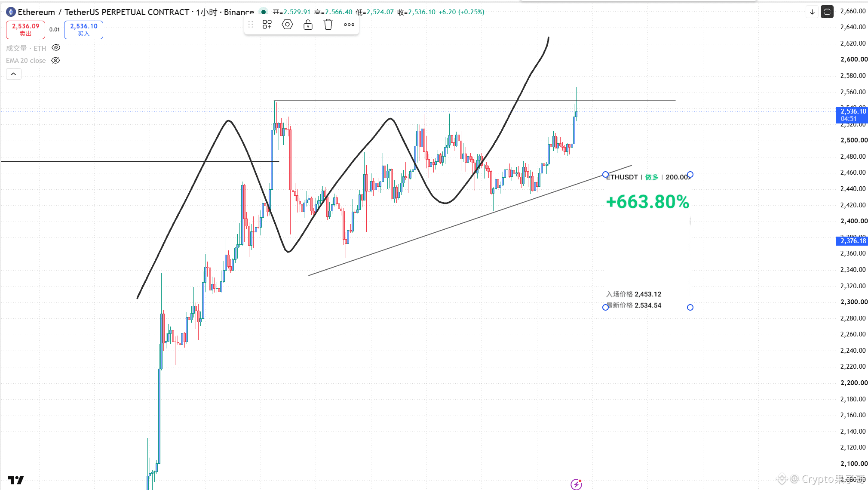This screenshot has width=868, height=490.
Task: Grab the floating toolbar drag handle
Action: pyautogui.click(x=251, y=25)
